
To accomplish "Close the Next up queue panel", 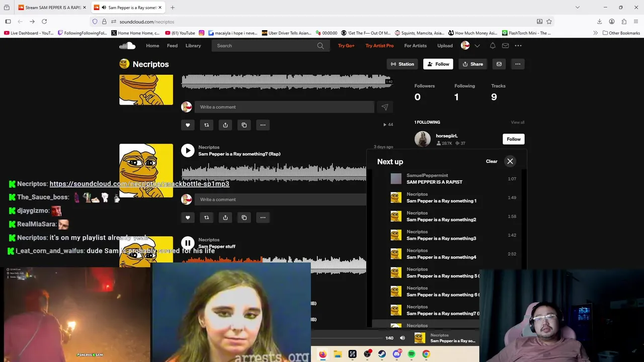I will [510, 161].
